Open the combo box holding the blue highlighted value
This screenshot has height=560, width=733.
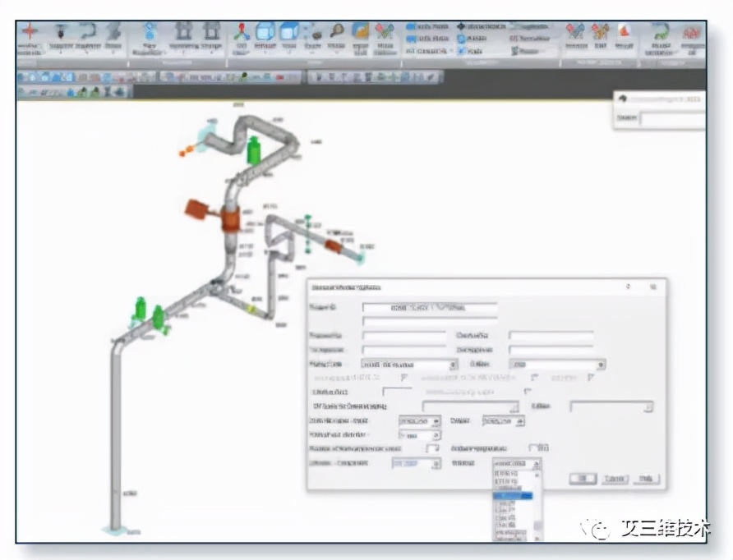(x=417, y=463)
